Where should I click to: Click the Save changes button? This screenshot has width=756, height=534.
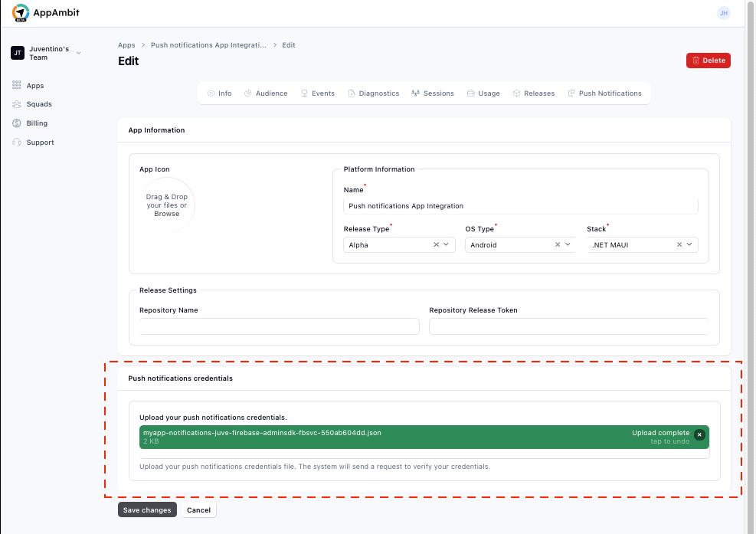[147, 509]
